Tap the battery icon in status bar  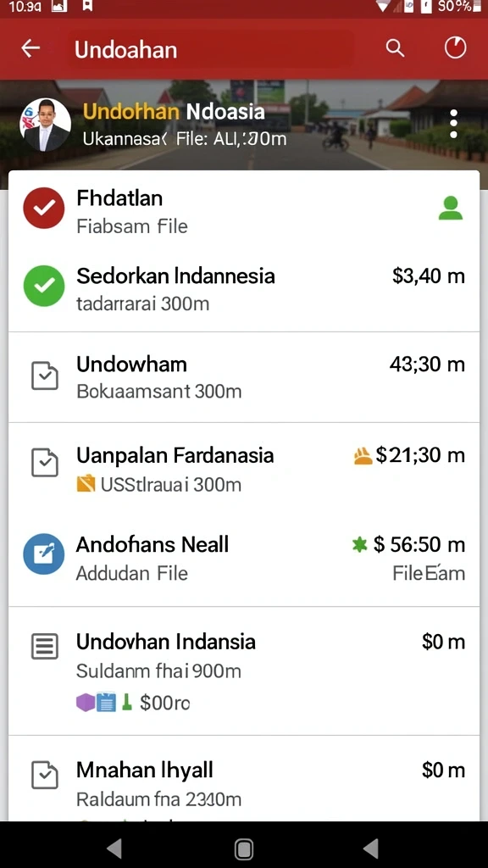point(477,7)
